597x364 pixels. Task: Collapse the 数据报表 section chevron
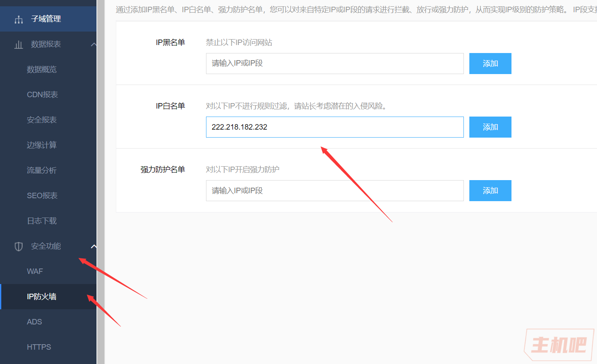coord(94,44)
